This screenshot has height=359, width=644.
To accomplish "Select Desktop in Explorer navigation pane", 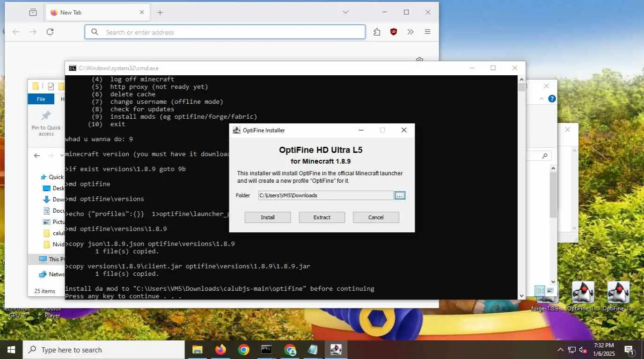I will 53,188.
